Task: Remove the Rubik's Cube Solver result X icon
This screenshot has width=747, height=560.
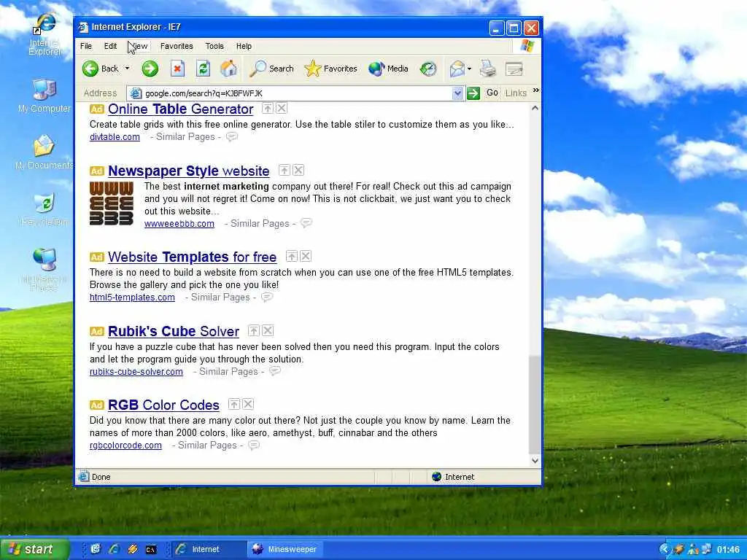Action: point(268,330)
